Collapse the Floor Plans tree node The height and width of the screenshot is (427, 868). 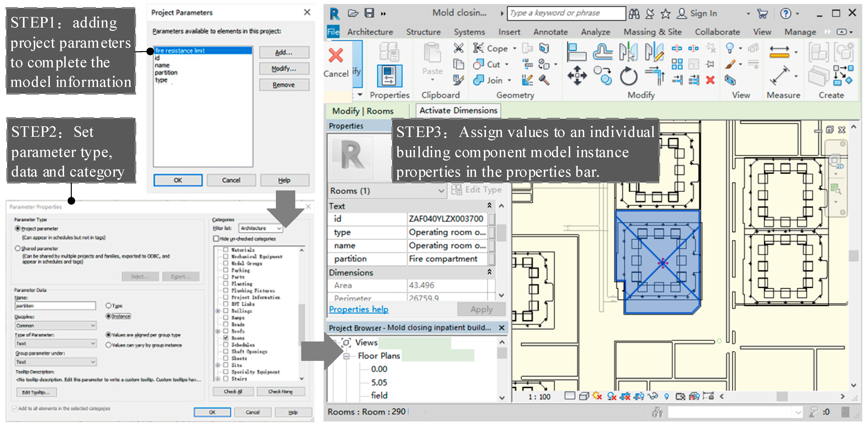(x=346, y=356)
